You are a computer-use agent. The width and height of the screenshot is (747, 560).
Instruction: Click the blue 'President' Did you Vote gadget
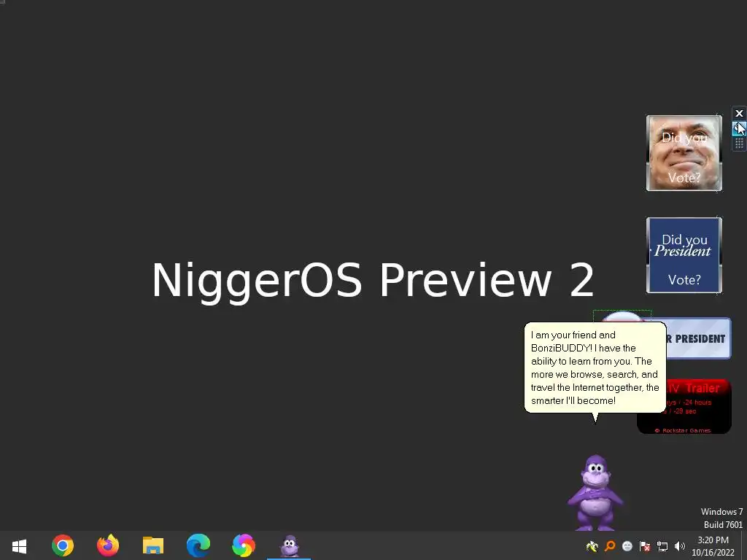point(684,255)
